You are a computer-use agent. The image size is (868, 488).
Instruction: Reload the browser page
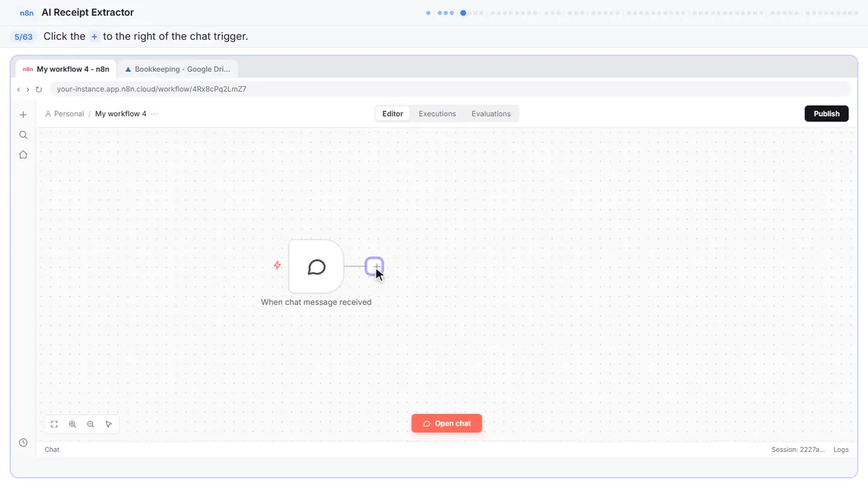click(39, 89)
